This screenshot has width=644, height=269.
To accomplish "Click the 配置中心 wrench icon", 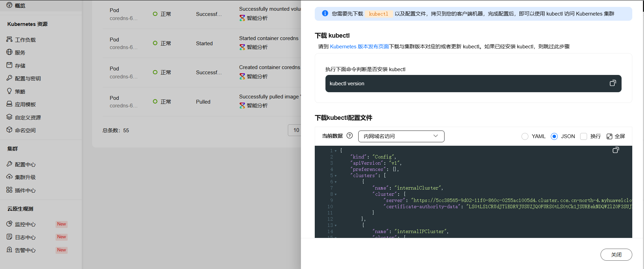I will [9, 164].
